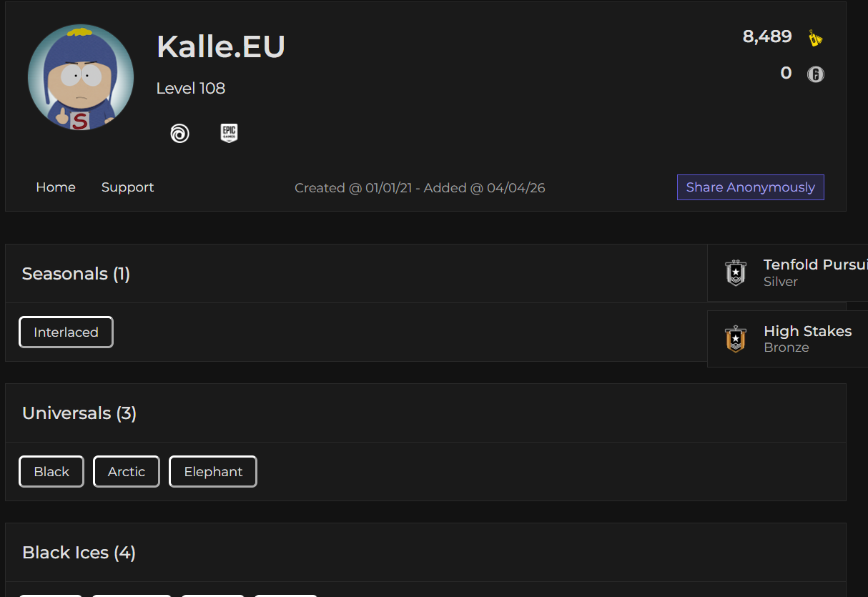Image resolution: width=868 pixels, height=597 pixels.
Task: Click the yellow Renown currency icon
Action: point(815,38)
